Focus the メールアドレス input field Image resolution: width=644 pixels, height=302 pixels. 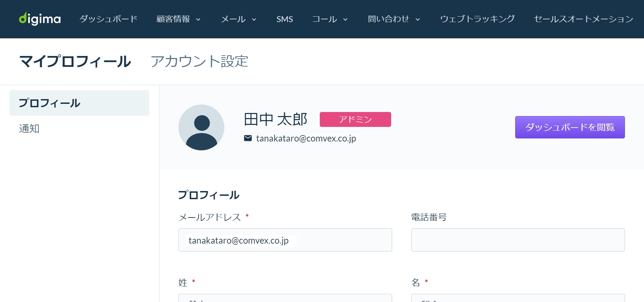pyautogui.click(x=285, y=240)
